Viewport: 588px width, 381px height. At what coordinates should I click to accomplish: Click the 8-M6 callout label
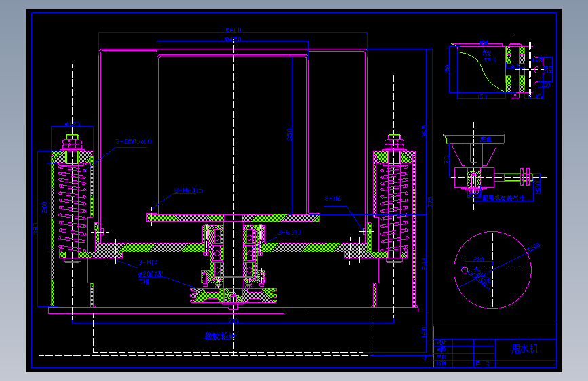333,199
